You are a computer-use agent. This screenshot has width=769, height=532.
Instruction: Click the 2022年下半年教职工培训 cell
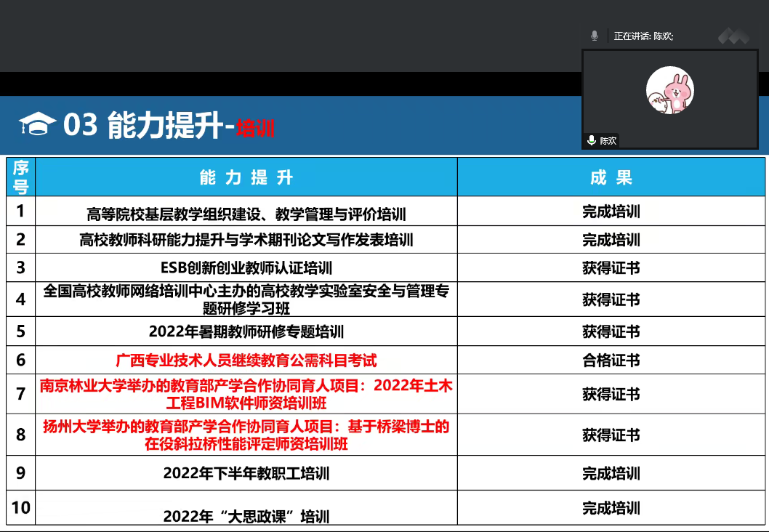tap(246, 473)
